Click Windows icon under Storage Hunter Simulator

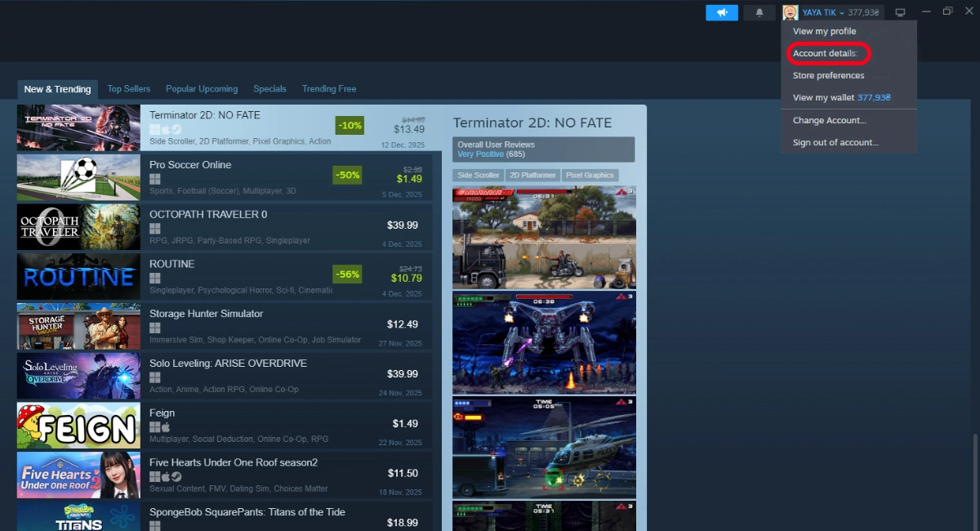point(154,328)
